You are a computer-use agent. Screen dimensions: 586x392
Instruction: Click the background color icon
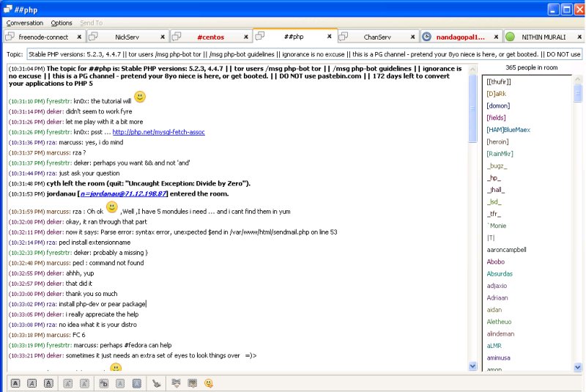(137, 382)
